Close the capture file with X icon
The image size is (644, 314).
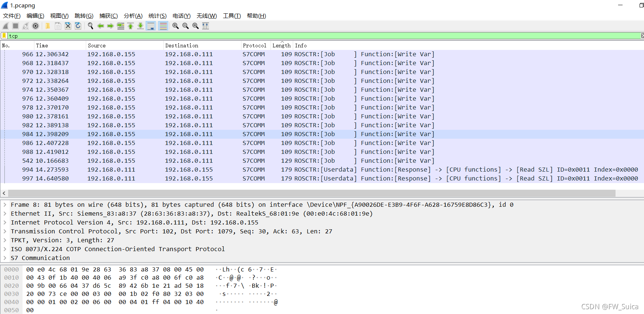68,26
